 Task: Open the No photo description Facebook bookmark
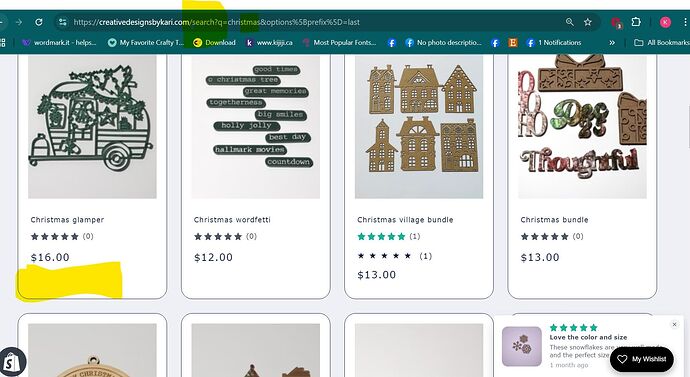click(x=444, y=43)
